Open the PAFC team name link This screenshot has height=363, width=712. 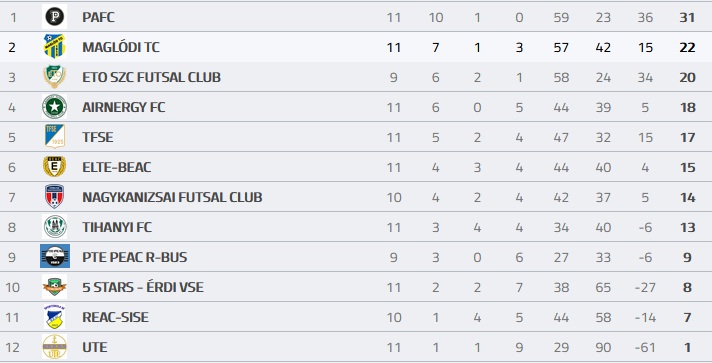click(98, 17)
